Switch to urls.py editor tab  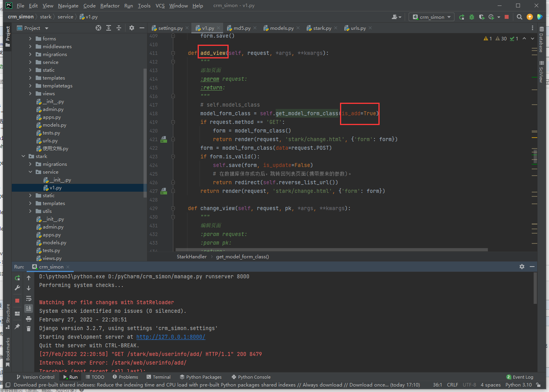click(x=358, y=28)
